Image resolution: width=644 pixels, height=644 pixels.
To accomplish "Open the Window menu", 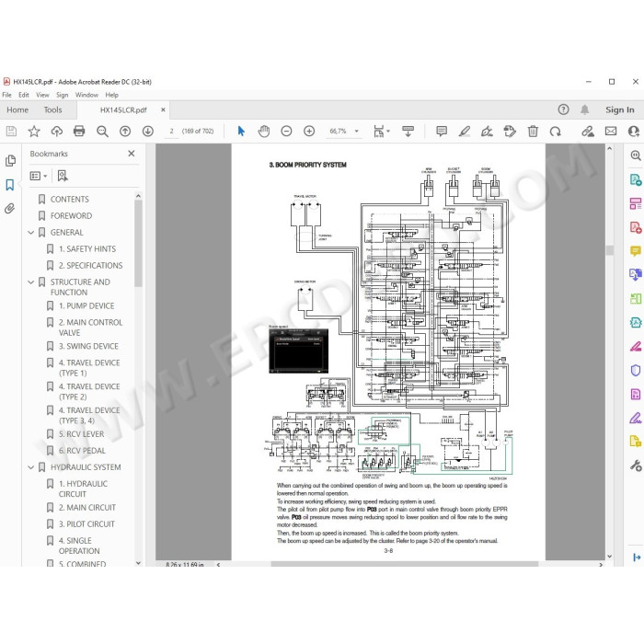I will (86, 95).
